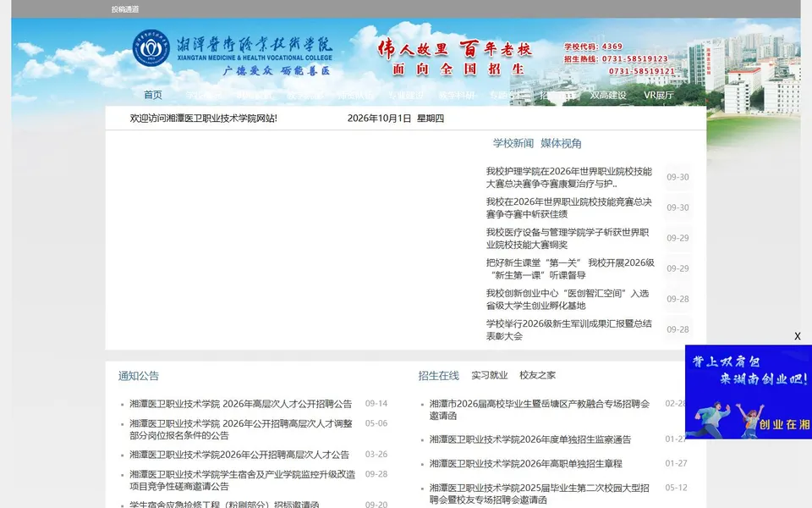Screen dimensions: 812x508
Task: Open notice 学生宿舍应急抢修工程招标邀请函
Action: click(x=224, y=505)
